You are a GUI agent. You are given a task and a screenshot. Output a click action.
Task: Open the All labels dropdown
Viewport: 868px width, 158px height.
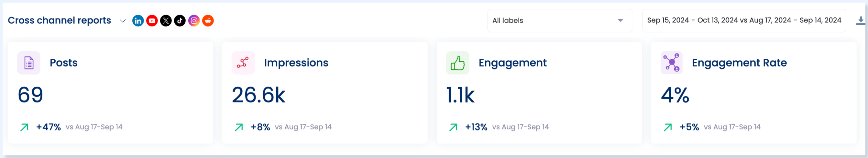(560, 20)
